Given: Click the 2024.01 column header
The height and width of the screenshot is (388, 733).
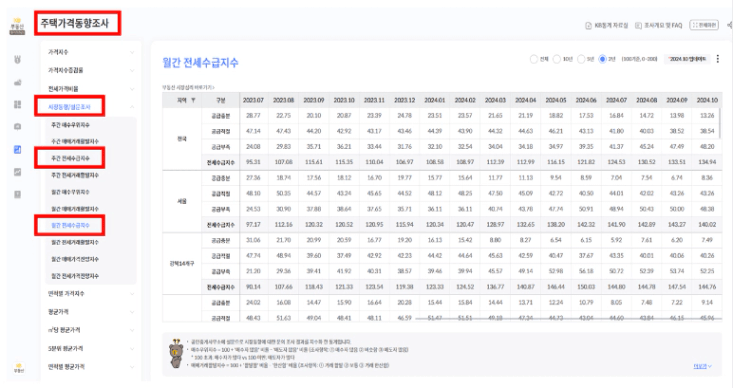Looking at the screenshot, I should coord(435,101).
